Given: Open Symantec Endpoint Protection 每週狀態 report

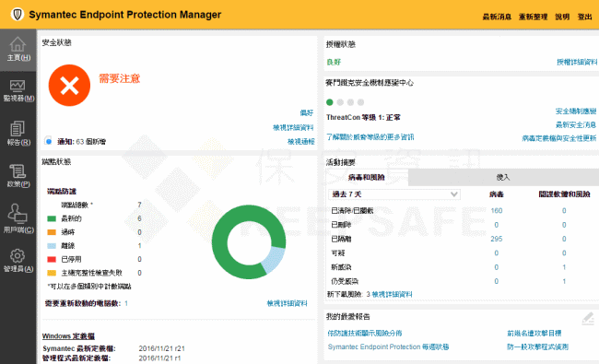Looking at the screenshot, I should (388, 346).
